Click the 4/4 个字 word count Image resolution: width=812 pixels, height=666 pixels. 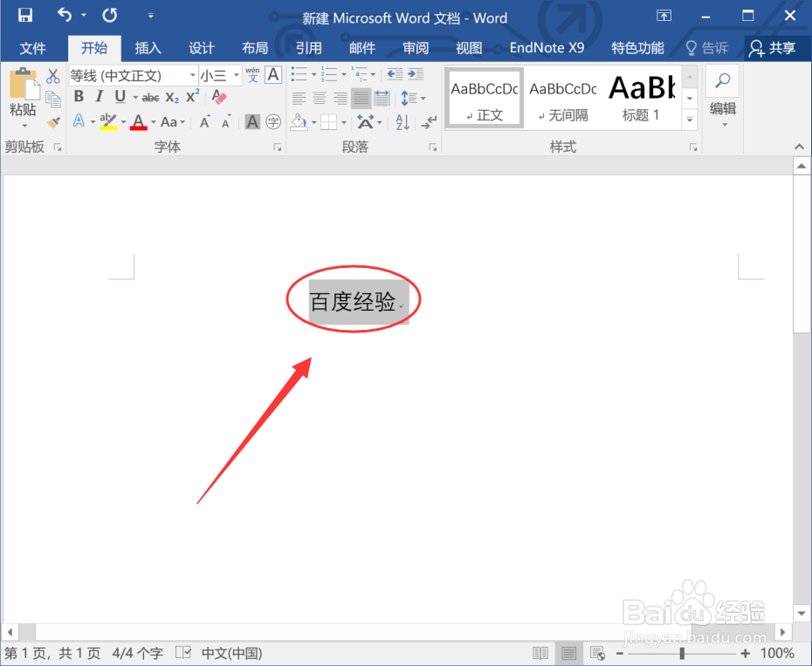(138, 653)
